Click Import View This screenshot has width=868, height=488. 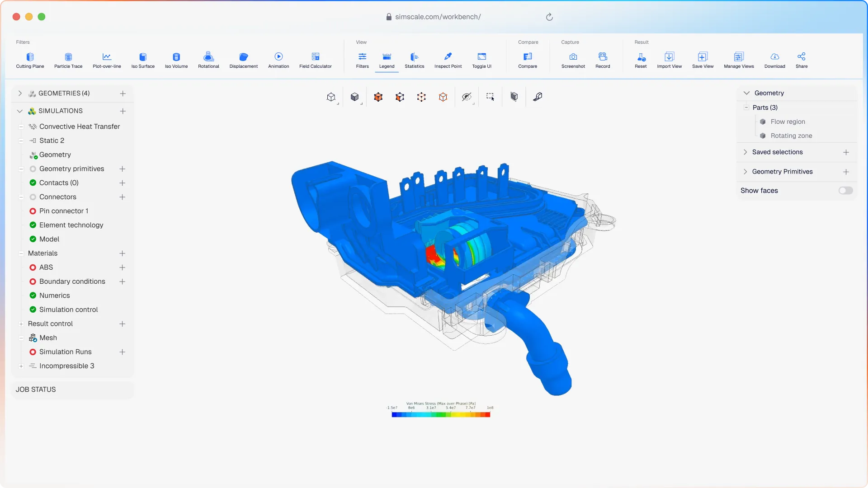click(x=670, y=60)
